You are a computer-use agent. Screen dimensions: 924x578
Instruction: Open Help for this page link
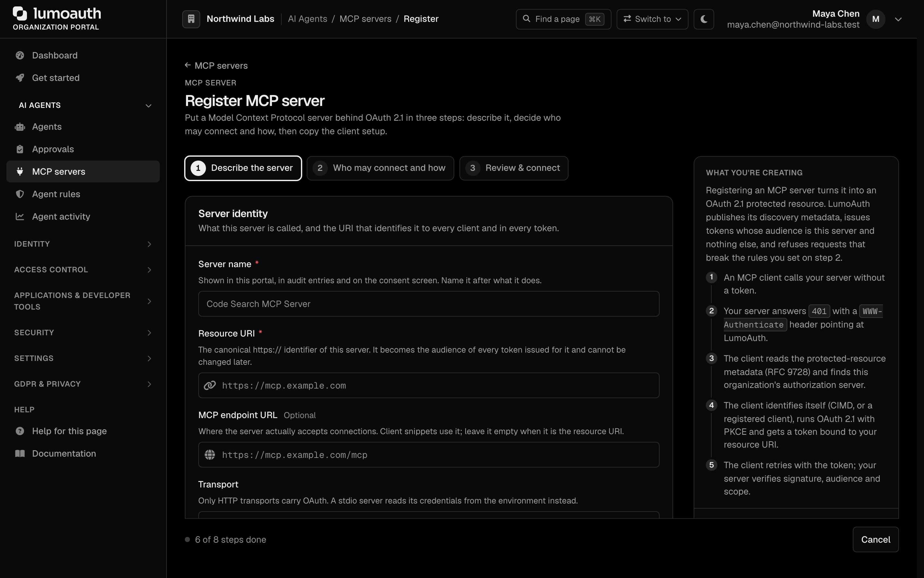pos(83,431)
